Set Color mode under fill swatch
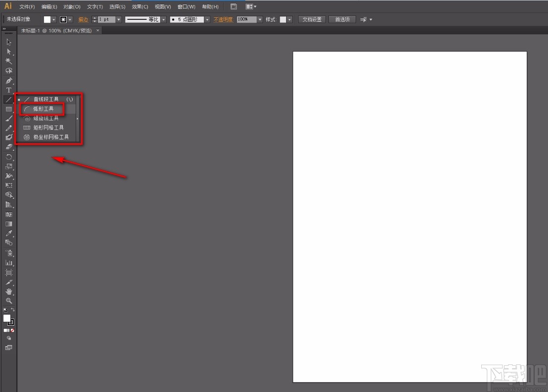This screenshot has height=392, width=548. tap(5, 331)
